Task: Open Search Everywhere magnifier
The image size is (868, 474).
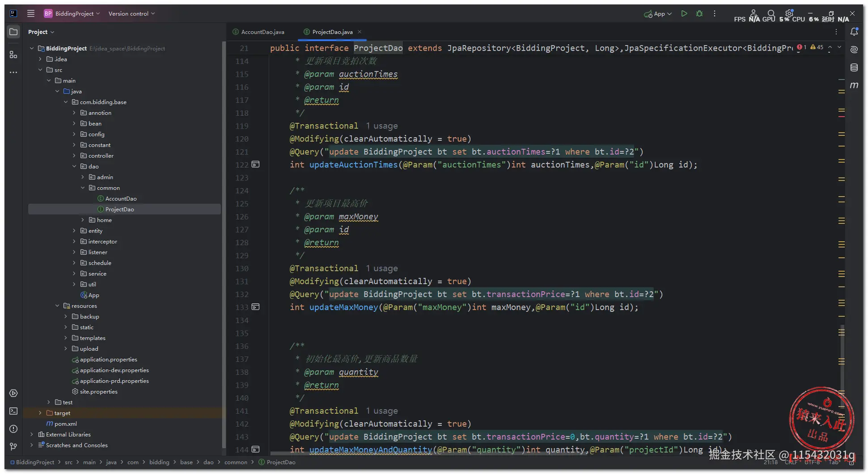Action: point(771,13)
